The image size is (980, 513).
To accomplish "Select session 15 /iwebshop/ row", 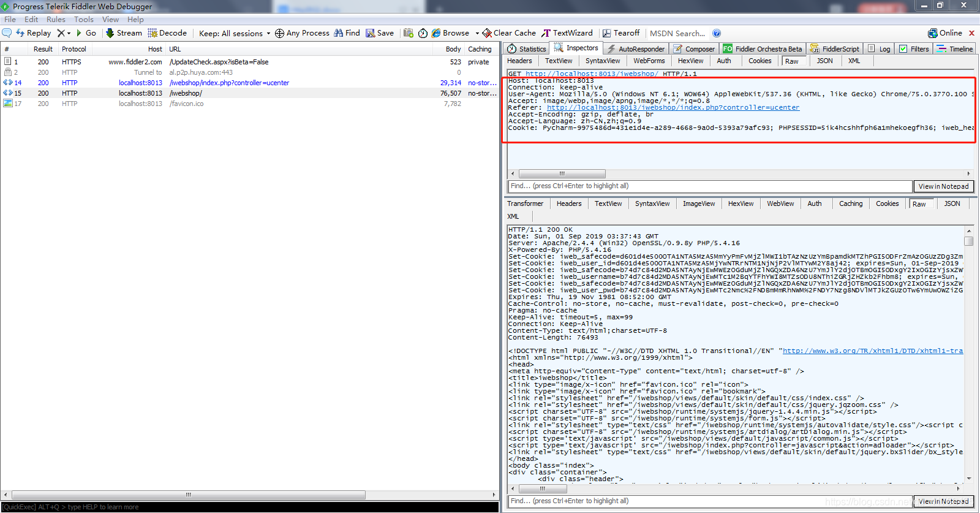I will pyautogui.click(x=250, y=93).
